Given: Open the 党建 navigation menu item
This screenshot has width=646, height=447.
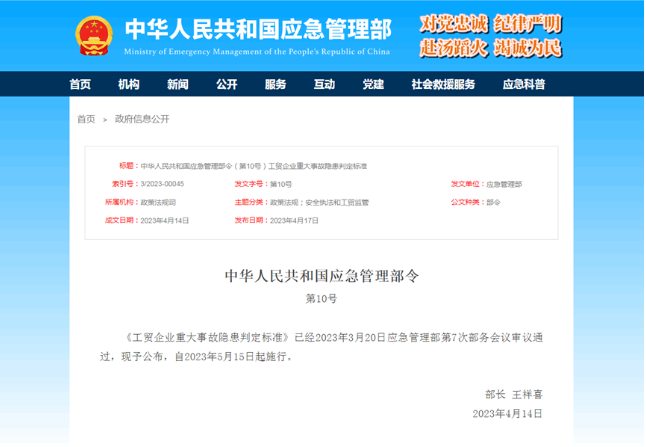Looking at the screenshot, I should [373, 84].
